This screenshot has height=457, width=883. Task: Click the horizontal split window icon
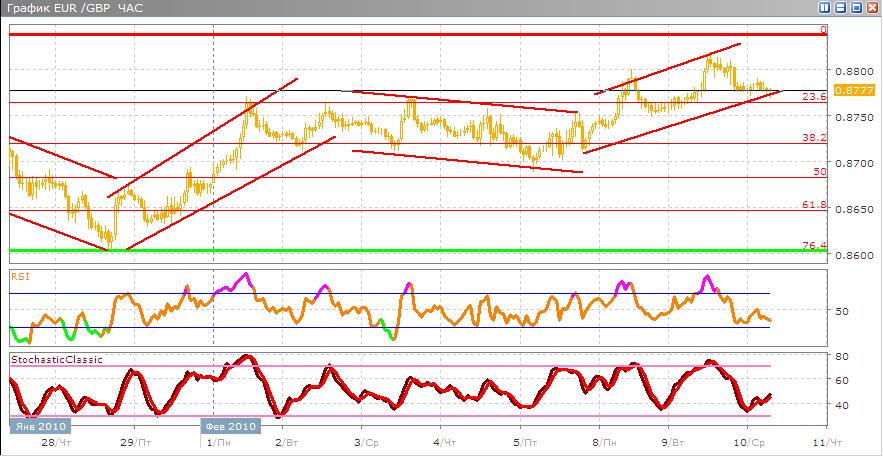tap(841, 7)
